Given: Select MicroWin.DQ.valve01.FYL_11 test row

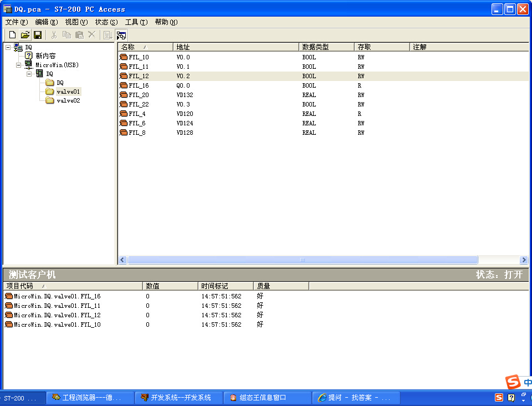Looking at the screenshot, I should click(266, 306).
